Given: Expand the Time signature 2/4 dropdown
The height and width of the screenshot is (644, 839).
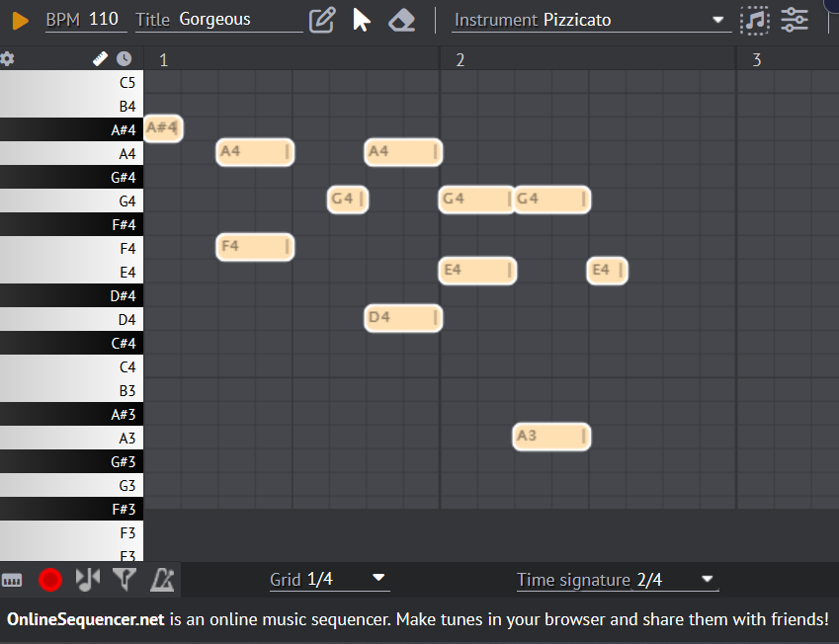Looking at the screenshot, I should pyautogui.click(x=617, y=580).
